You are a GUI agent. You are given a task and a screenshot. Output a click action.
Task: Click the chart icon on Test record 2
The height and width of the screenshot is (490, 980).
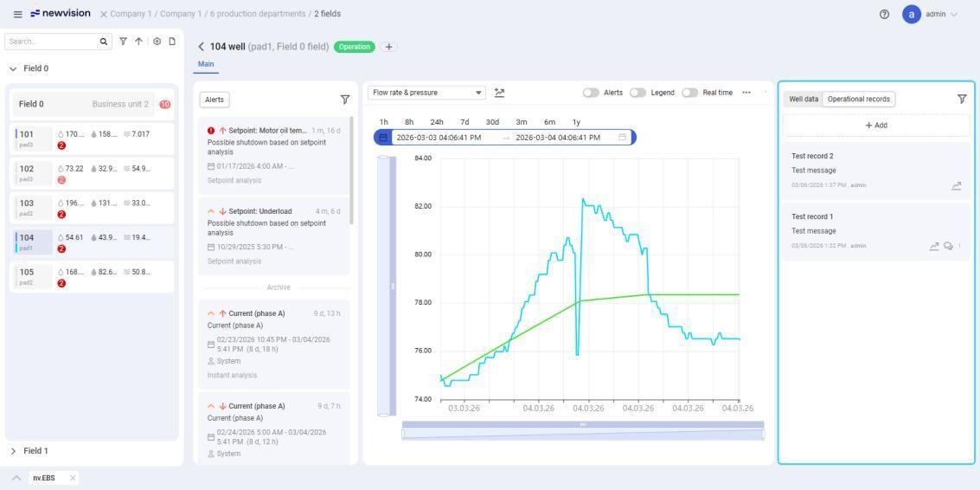[957, 186]
